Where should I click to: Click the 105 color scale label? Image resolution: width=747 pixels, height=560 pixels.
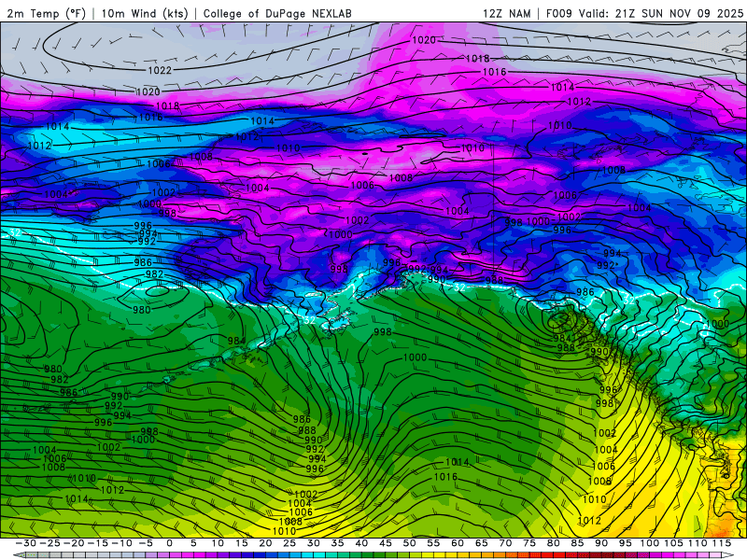pyautogui.click(x=673, y=543)
